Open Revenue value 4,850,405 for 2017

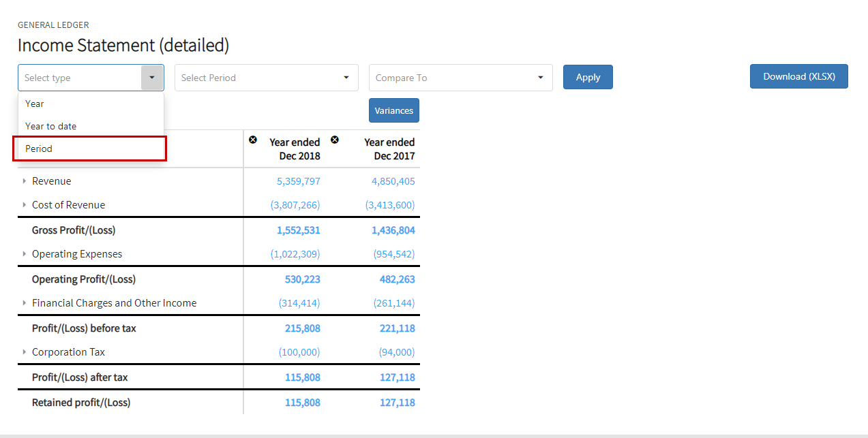coord(393,181)
